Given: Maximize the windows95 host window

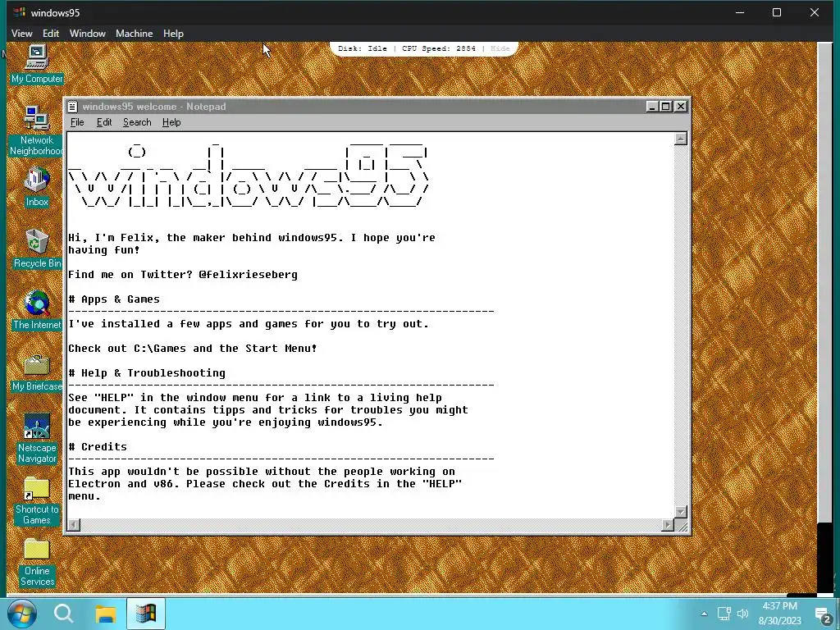Looking at the screenshot, I should pos(777,12).
